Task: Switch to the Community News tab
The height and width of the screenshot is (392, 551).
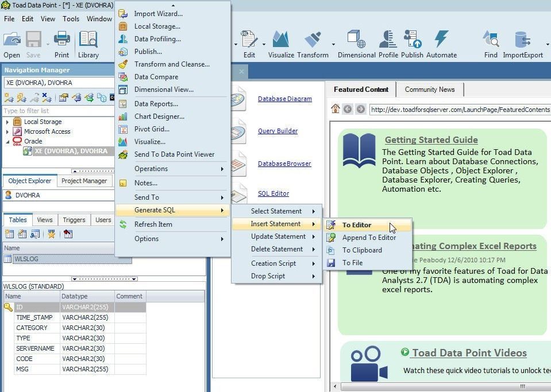Action: pos(430,90)
